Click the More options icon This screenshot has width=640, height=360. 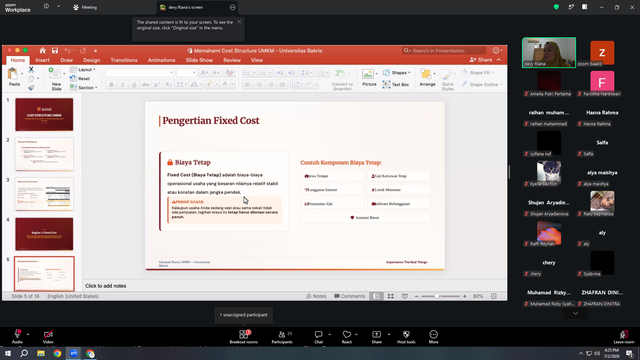pos(433,334)
